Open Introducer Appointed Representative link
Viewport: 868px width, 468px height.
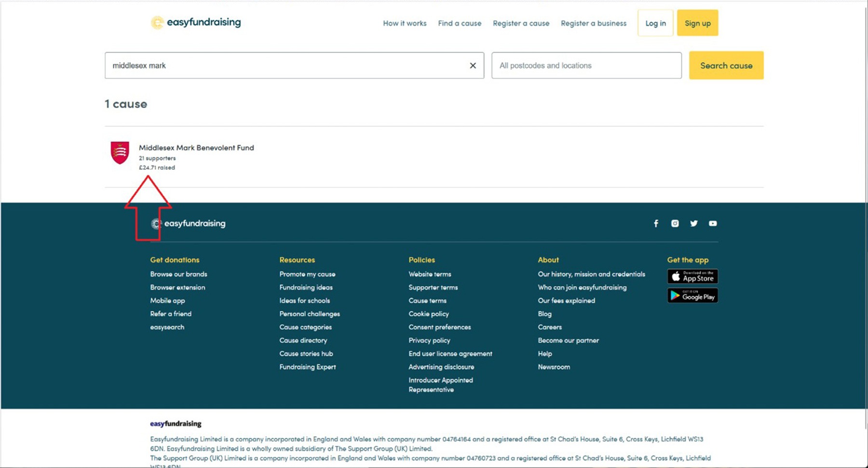click(x=441, y=385)
